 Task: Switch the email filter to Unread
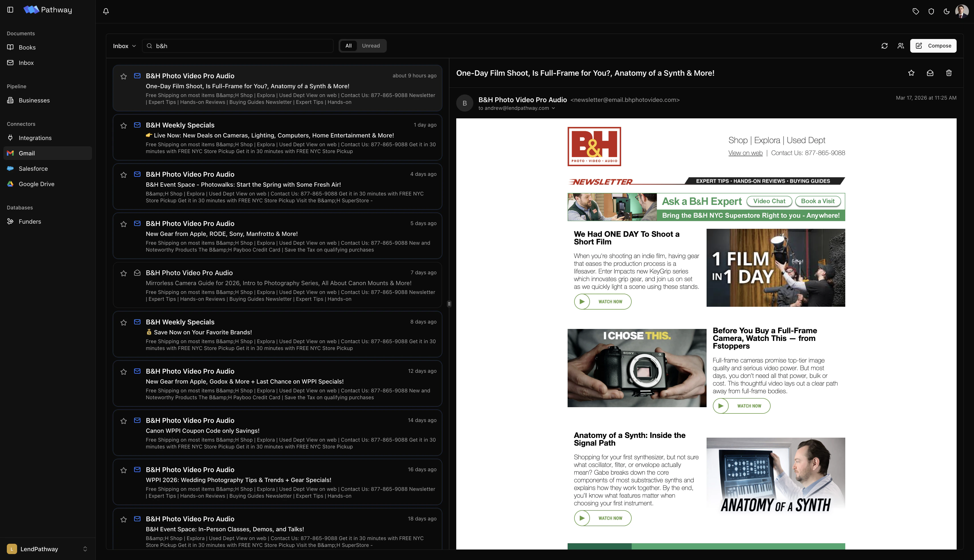[371, 45]
